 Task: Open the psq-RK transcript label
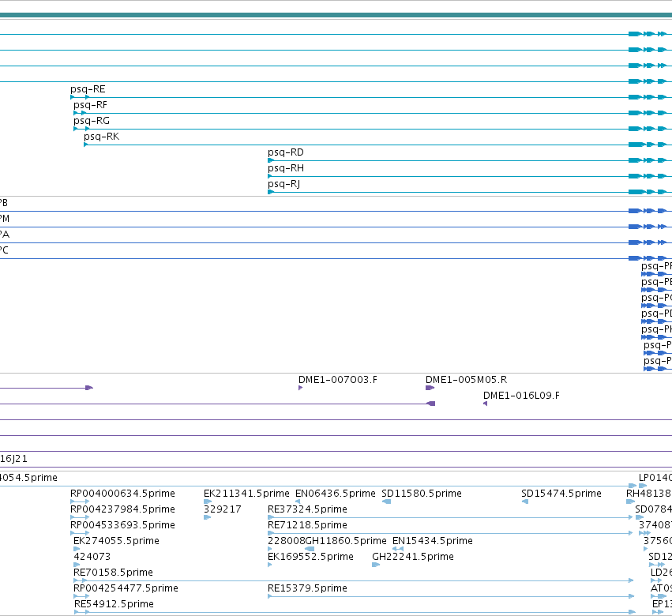tap(102, 137)
